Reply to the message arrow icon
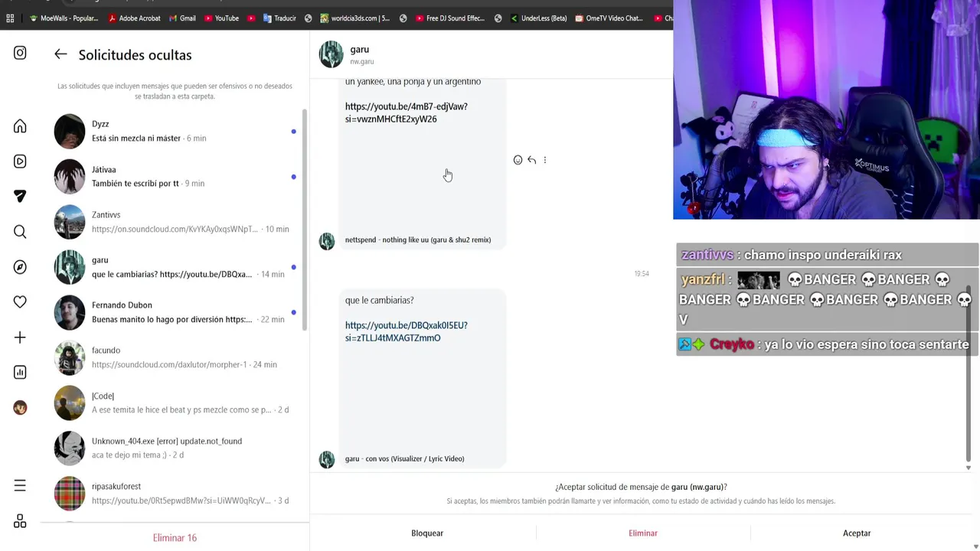This screenshot has height=551, width=980. [x=531, y=160]
